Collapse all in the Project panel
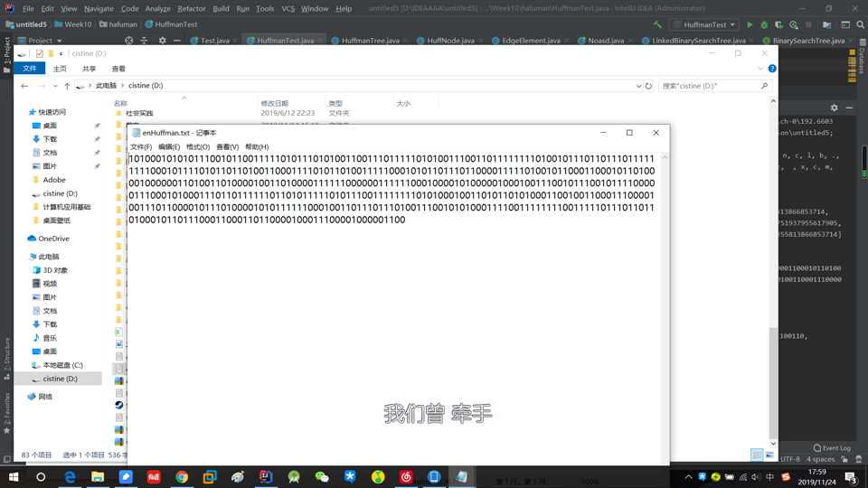Viewport: 868px width, 488px height. click(144, 41)
